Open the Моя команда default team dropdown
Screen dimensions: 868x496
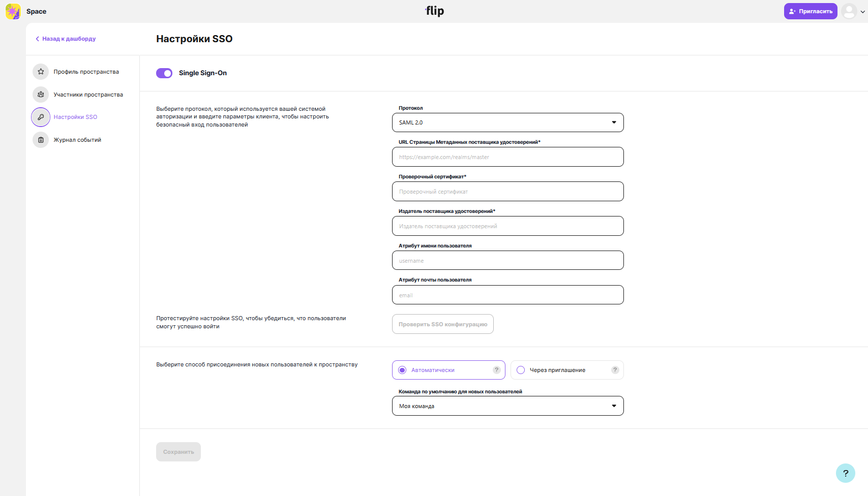point(507,406)
